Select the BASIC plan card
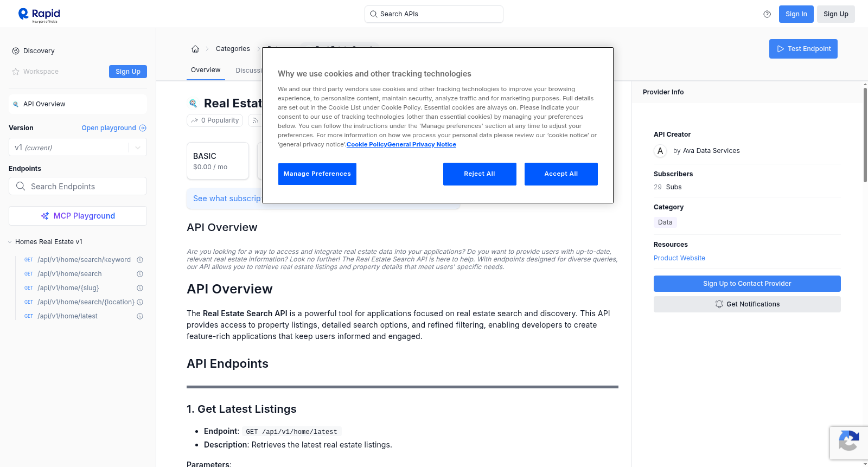Image resolution: width=868 pixels, height=467 pixels. point(218,161)
